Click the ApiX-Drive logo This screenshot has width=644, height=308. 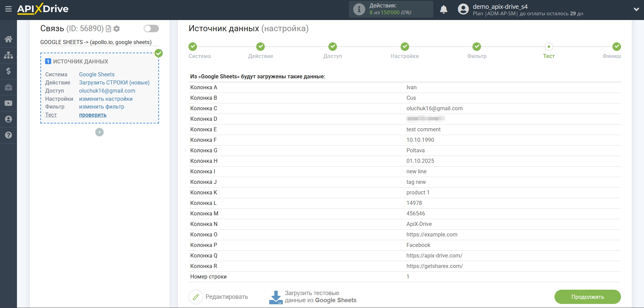tap(43, 9)
